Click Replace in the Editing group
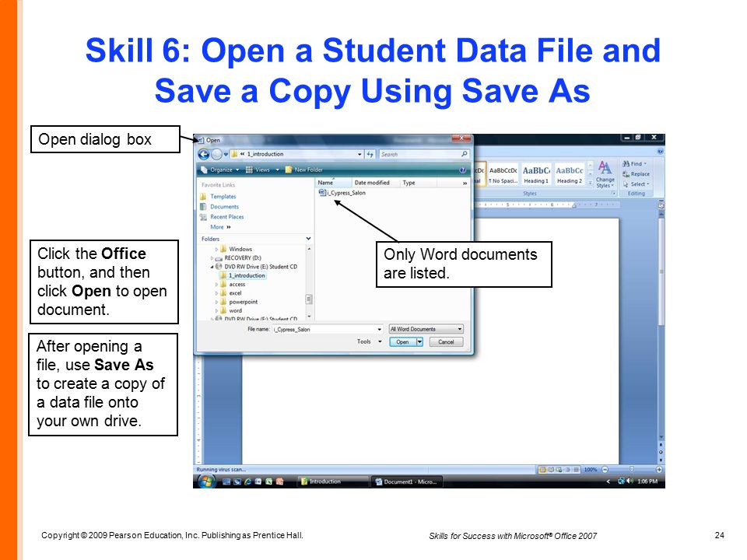This screenshot has width=747, height=560. [636, 173]
